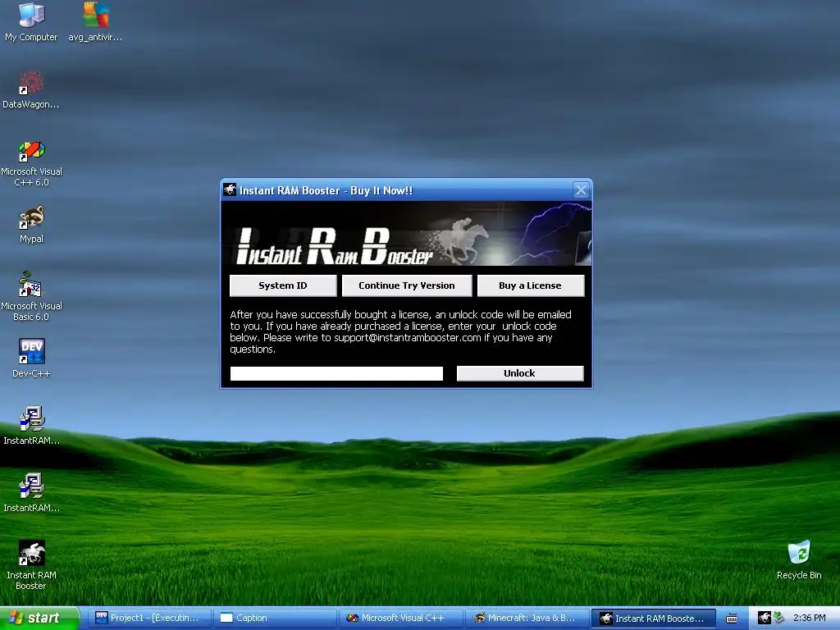Select the Recycle Bin icon
840x630 pixels.
(799, 559)
